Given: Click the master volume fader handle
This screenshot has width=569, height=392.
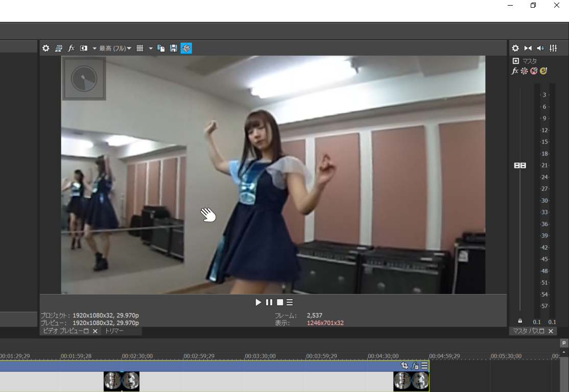Looking at the screenshot, I should [x=520, y=165].
